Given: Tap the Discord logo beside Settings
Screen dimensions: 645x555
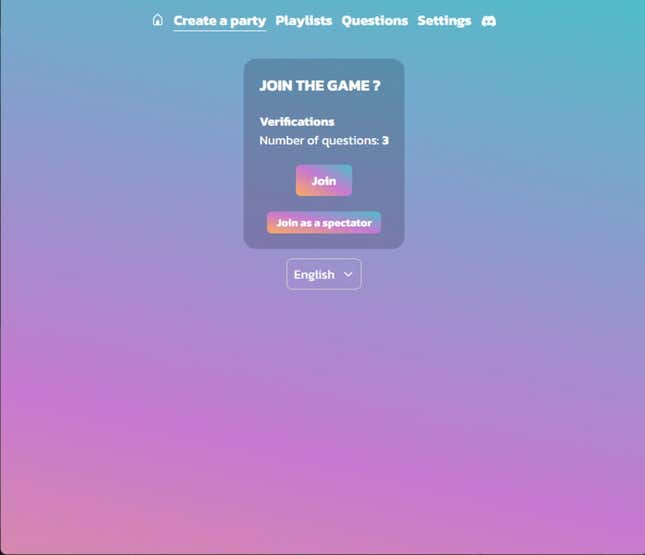Looking at the screenshot, I should click(x=488, y=21).
